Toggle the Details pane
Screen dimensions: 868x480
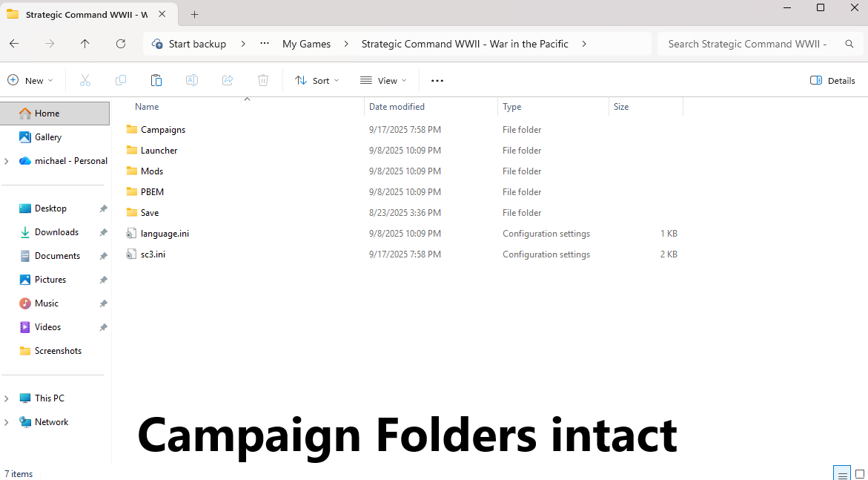click(832, 80)
